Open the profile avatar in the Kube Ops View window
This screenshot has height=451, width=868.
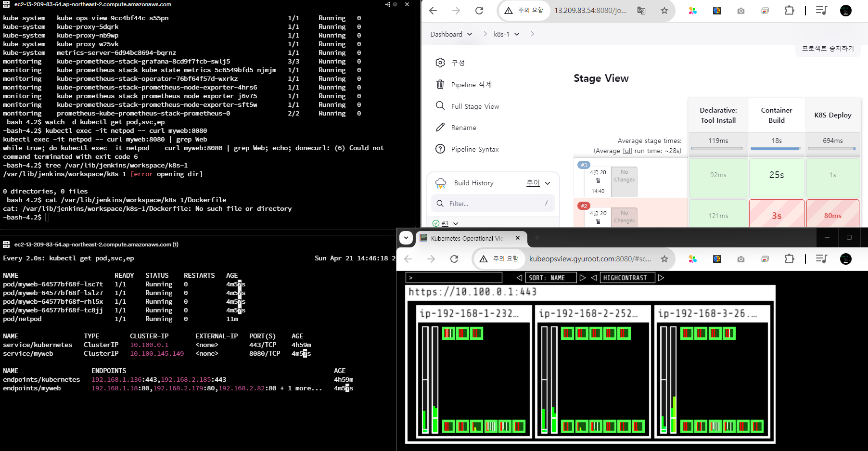point(846,259)
